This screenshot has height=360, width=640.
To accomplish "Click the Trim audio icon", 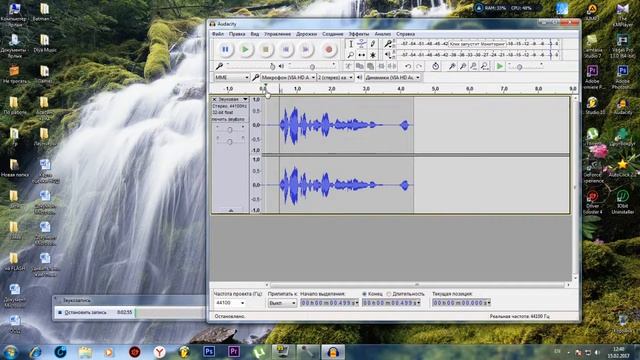I will click(381, 66).
